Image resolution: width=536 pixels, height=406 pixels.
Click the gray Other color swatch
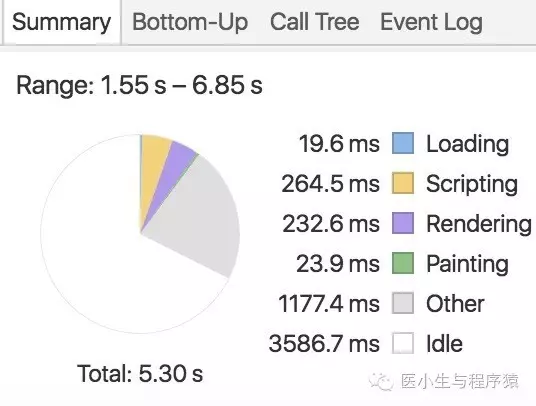[403, 303]
